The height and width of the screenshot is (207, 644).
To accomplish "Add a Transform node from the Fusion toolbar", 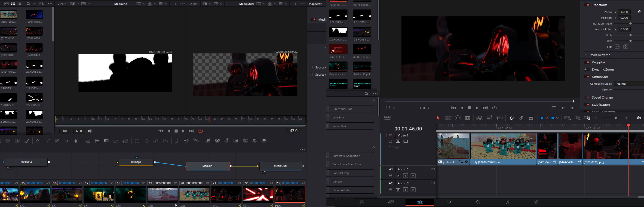I will (x=126, y=141).
